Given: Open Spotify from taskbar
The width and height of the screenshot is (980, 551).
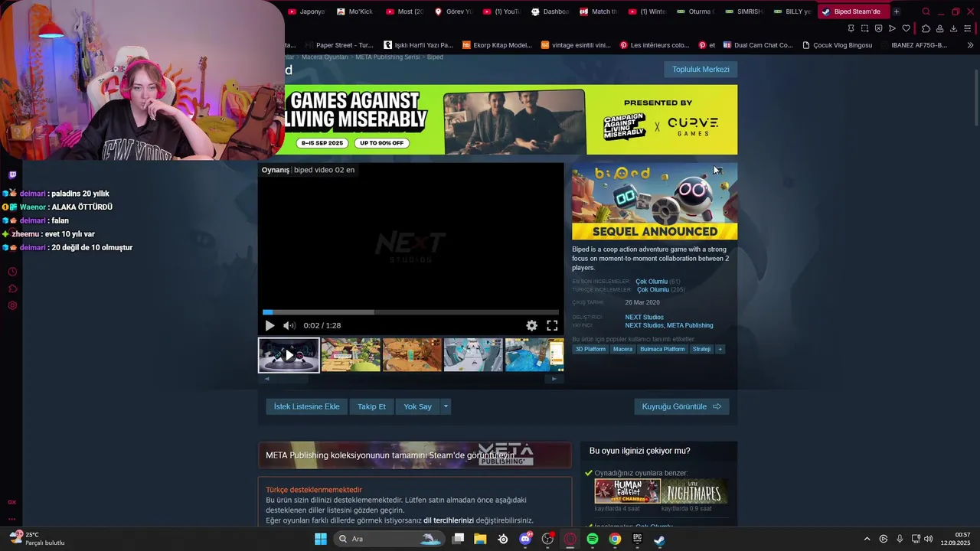Looking at the screenshot, I should (593, 539).
